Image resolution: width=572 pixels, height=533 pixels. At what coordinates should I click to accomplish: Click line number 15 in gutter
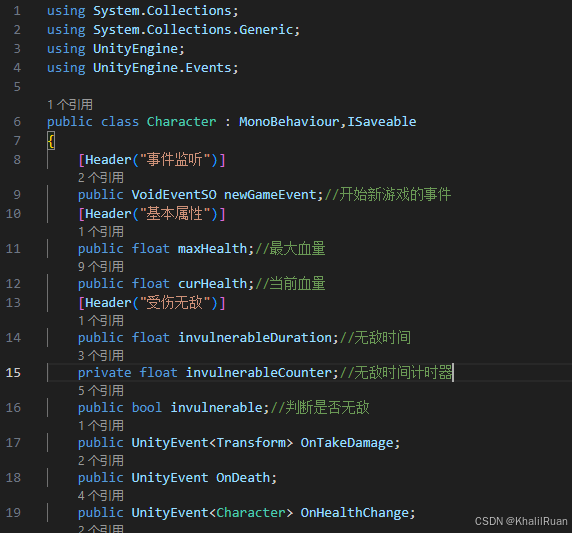[x=13, y=372]
